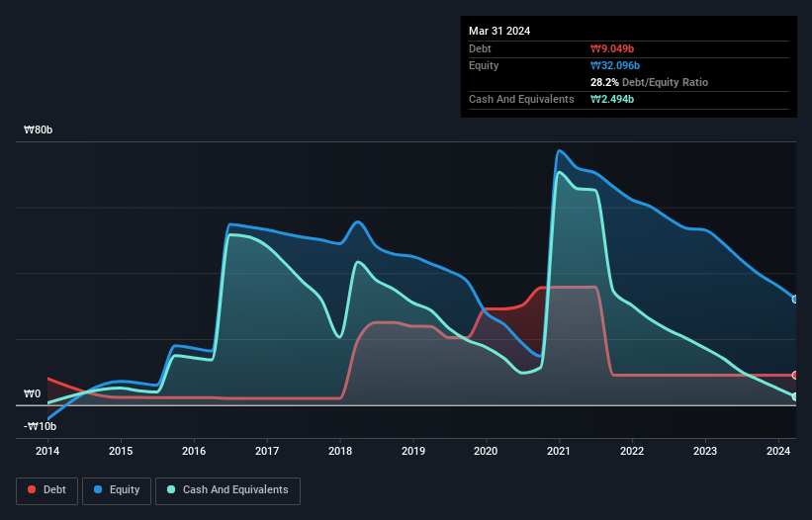The image size is (812, 520).
Task: Click the Cash value ₩2.494b
Action: (x=612, y=99)
